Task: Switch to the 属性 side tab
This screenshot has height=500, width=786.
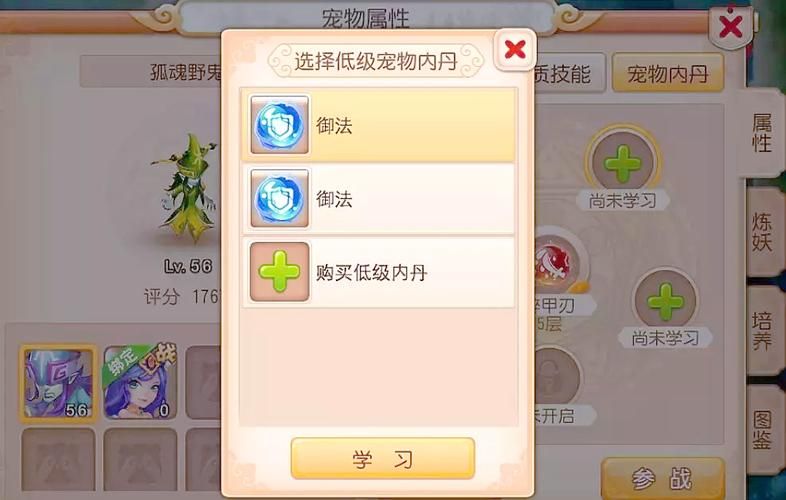Action: click(762, 132)
